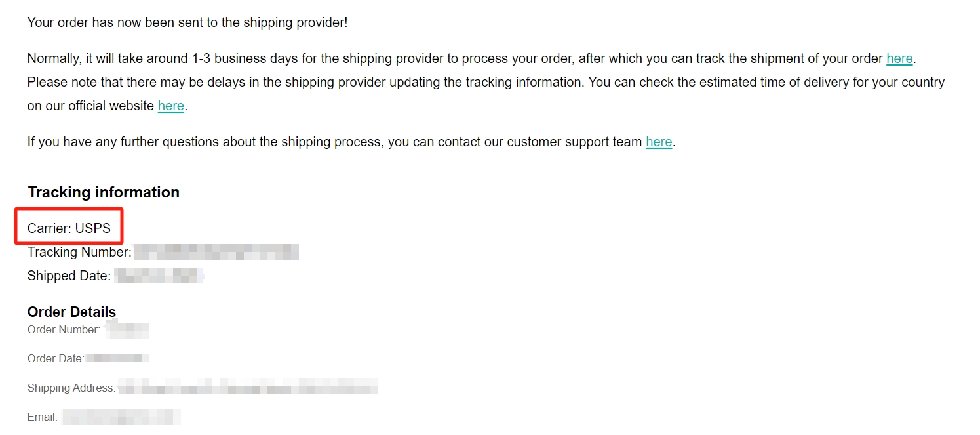Open the track shipment 'here' link
This screenshot has height=435, width=980.
coord(899,59)
